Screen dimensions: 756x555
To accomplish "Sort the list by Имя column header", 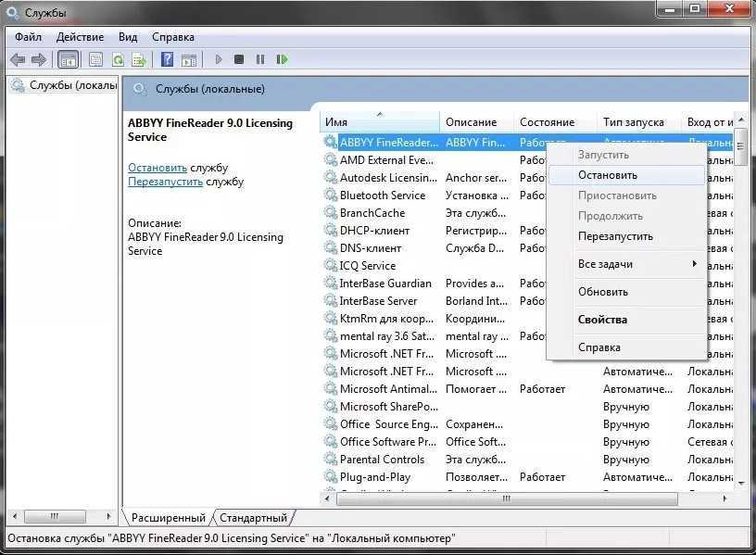I will coord(380,122).
